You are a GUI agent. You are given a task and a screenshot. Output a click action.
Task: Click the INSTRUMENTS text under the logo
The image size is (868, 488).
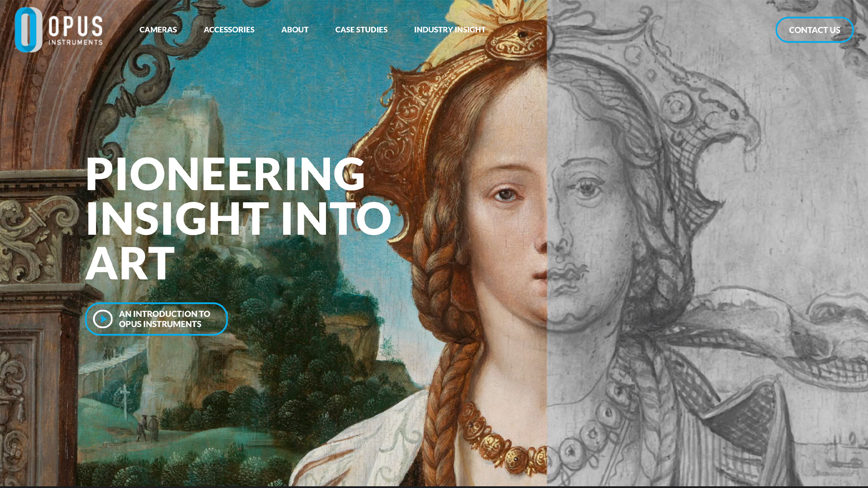(75, 42)
